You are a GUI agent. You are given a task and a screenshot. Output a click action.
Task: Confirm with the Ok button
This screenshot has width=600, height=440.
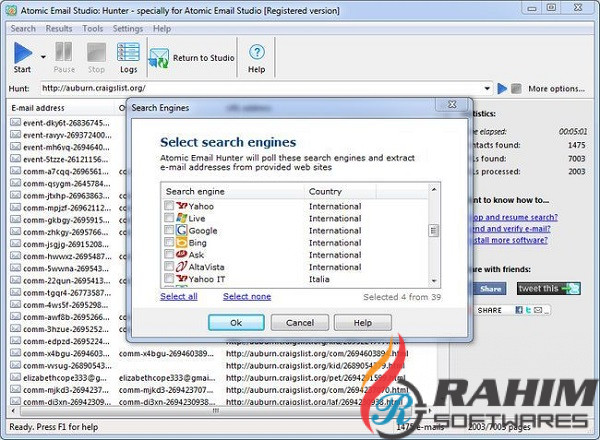(x=236, y=323)
